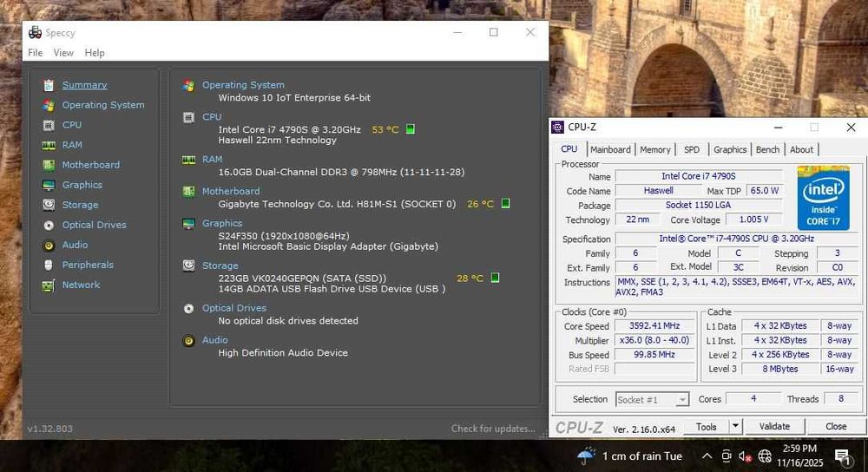Select the CPU tab in CPU-Z
This screenshot has width=868, height=472.
pyautogui.click(x=569, y=149)
